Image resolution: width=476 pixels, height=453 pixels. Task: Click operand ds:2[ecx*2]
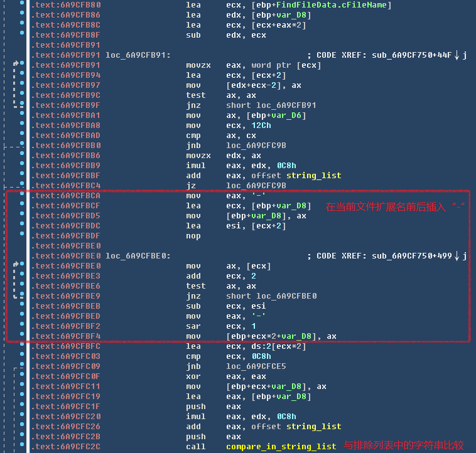(x=279, y=346)
